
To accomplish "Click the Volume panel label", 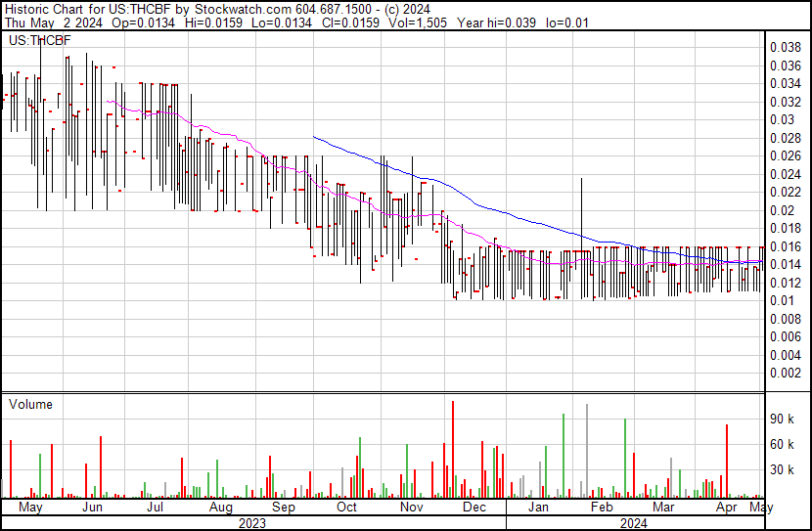I will tap(30, 404).
